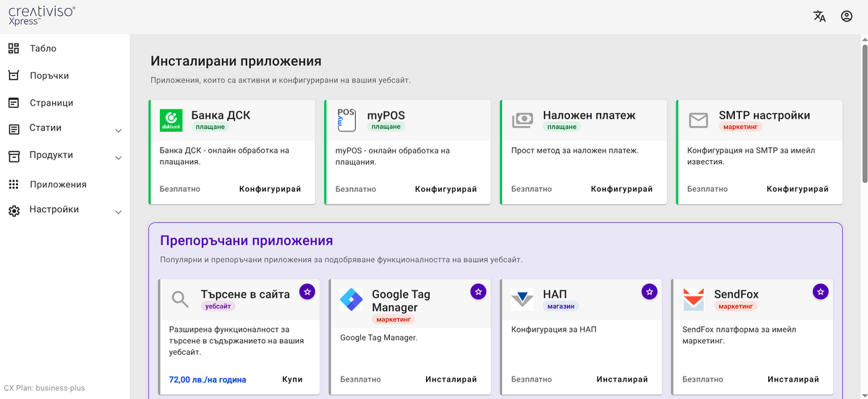This screenshot has width=868, height=399.
Task: Click Безплатно on the SendFox card
Action: click(x=703, y=379)
